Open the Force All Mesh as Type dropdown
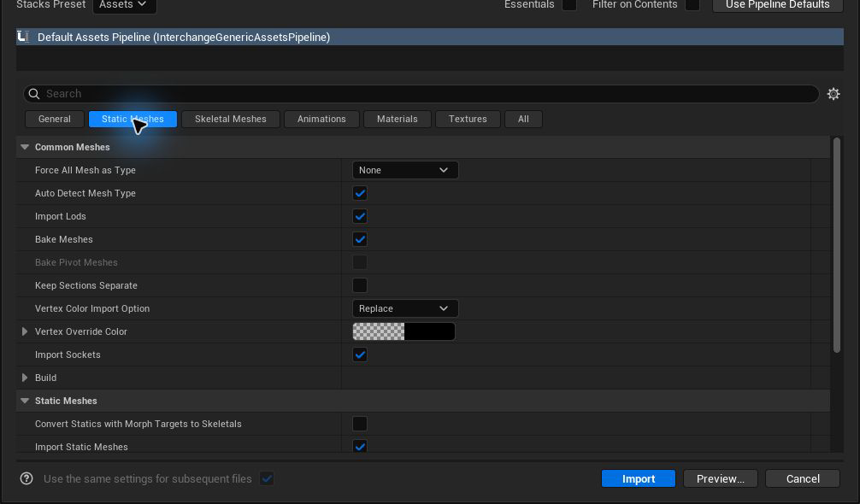The height and width of the screenshot is (504, 860). 404,170
